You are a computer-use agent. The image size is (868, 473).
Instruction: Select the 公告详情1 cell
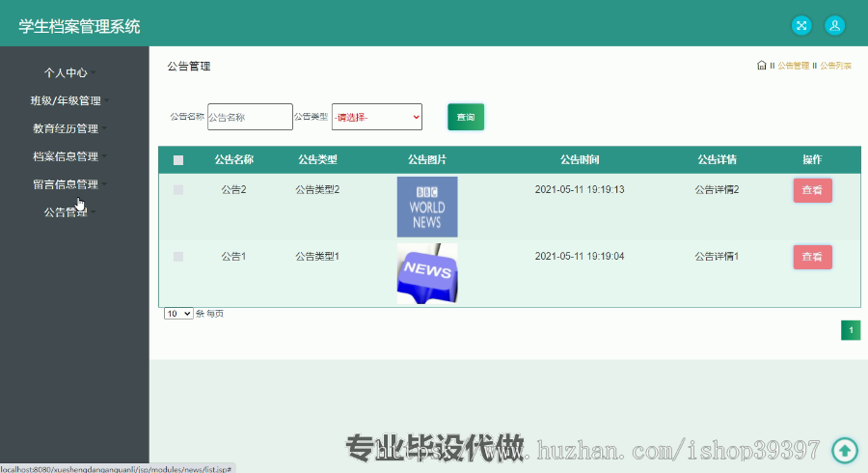click(717, 256)
